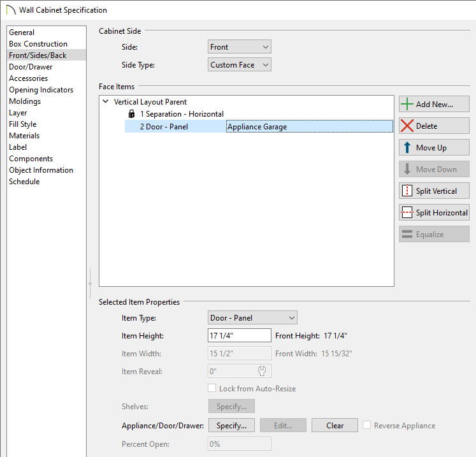The height and width of the screenshot is (457, 476).
Task: Click the lock icon on Separation row
Action: 131,114
